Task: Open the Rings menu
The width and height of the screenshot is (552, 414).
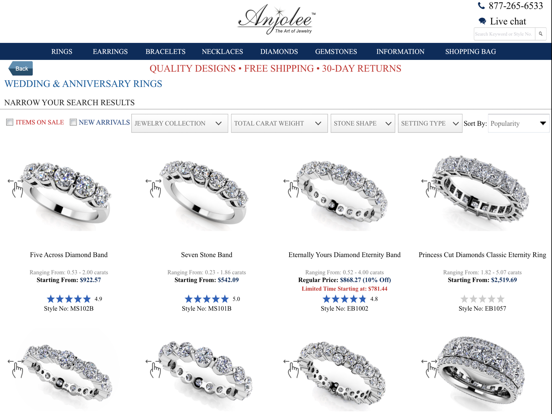Action: pyautogui.click(x=62, y=51)
